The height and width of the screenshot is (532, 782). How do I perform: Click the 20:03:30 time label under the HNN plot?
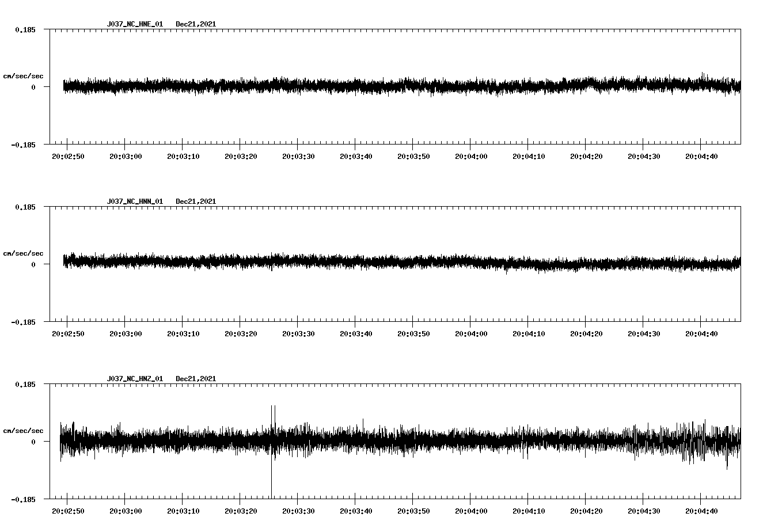coord(298,334)
